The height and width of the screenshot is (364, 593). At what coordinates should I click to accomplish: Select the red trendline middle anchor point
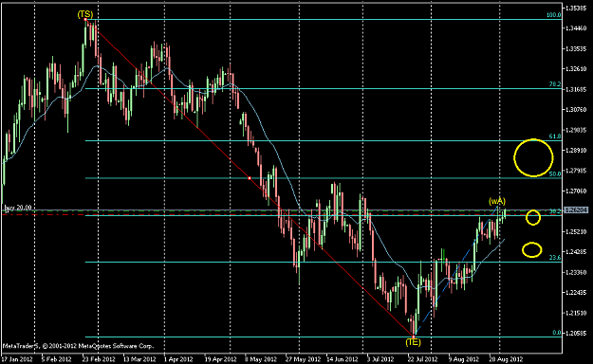point(250,177)
